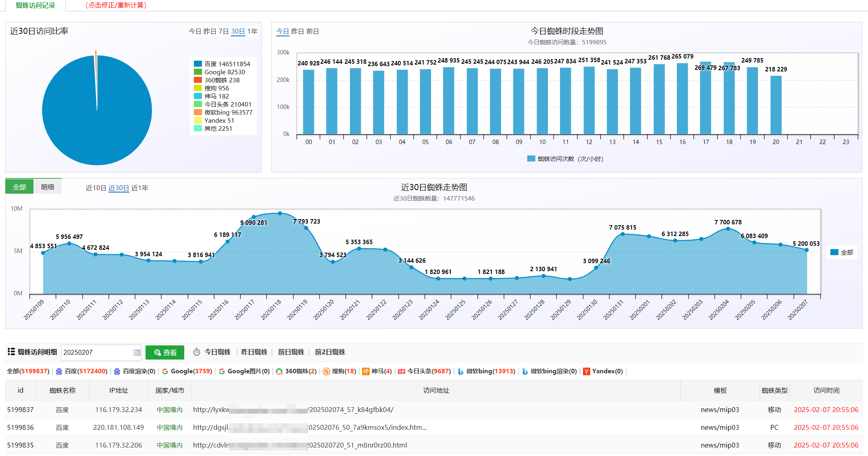Toggle 360蜘蛛 series in pie legend
The width and height of the screenshot is (868, 456).
point(217,80)
